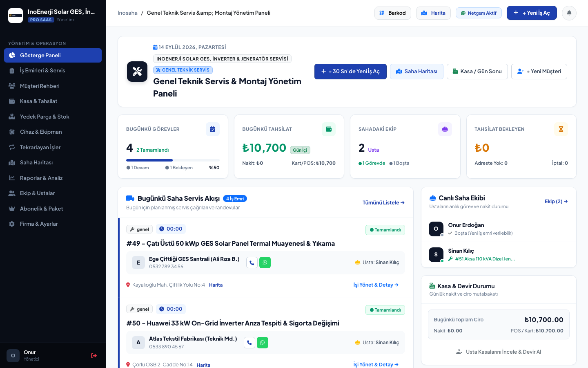Open the notifications bell icon

click(x=569, y=13)
